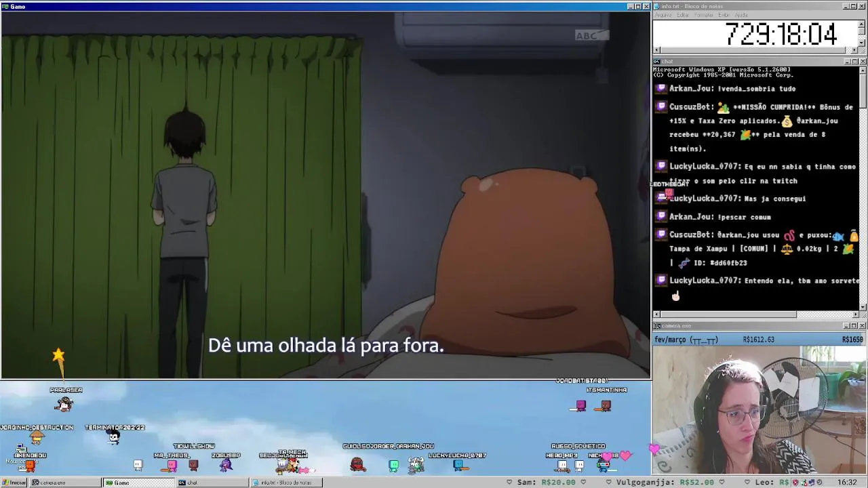The height and width of the screenshot is (488, 868).
Task: Click the 729:18:04 timer text
Action: point(781,34)
